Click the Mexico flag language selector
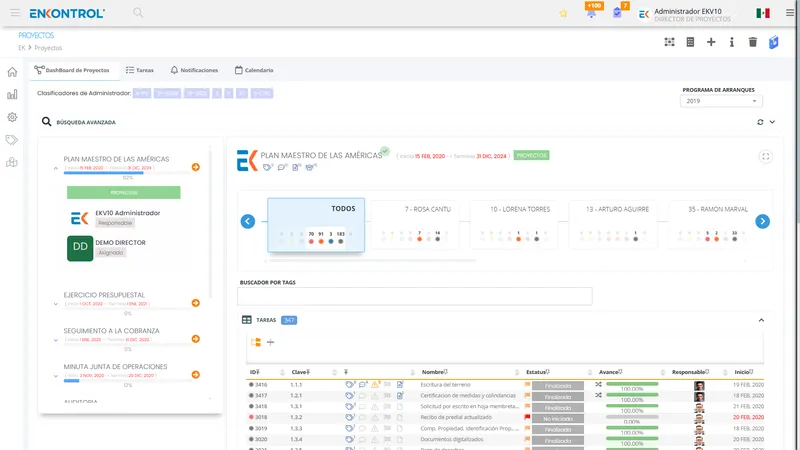This screenshot has width=800, height=450. pyautogui.click(x=763, y=13)
